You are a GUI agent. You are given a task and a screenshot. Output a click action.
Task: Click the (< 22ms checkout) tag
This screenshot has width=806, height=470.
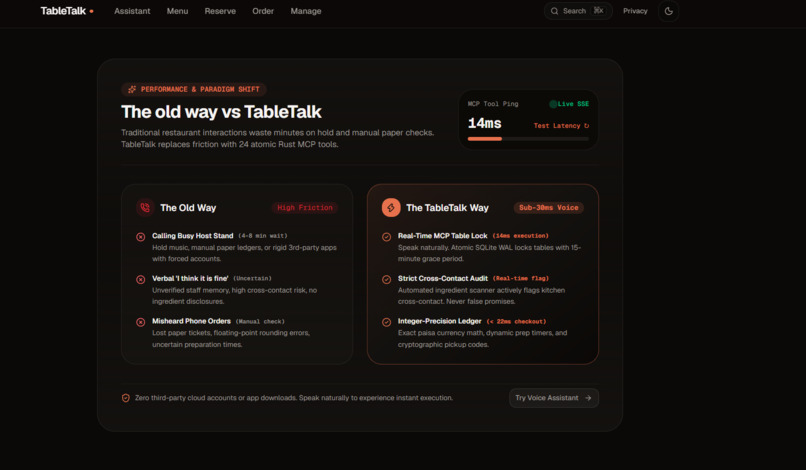coord(516,321)
